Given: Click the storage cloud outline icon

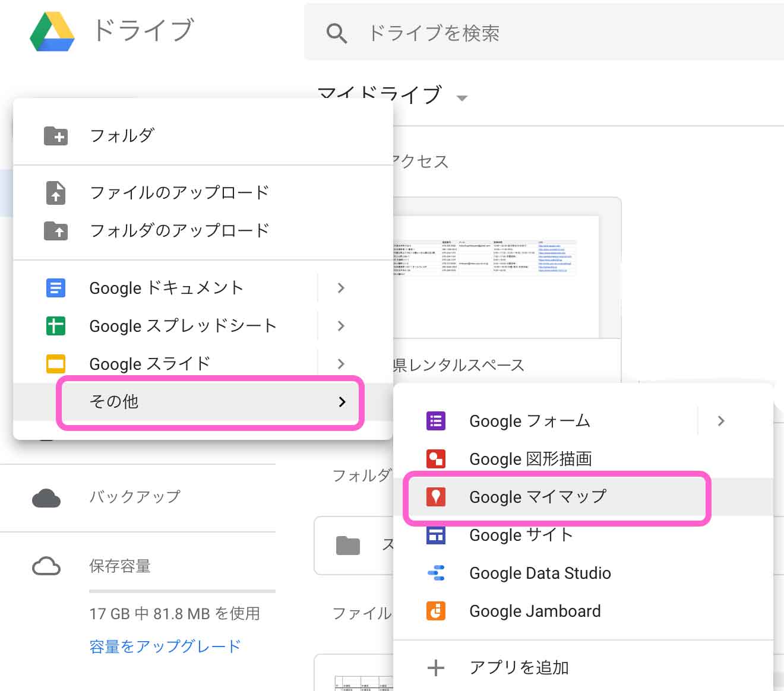Looking at the screenshot, I should 46,566.
